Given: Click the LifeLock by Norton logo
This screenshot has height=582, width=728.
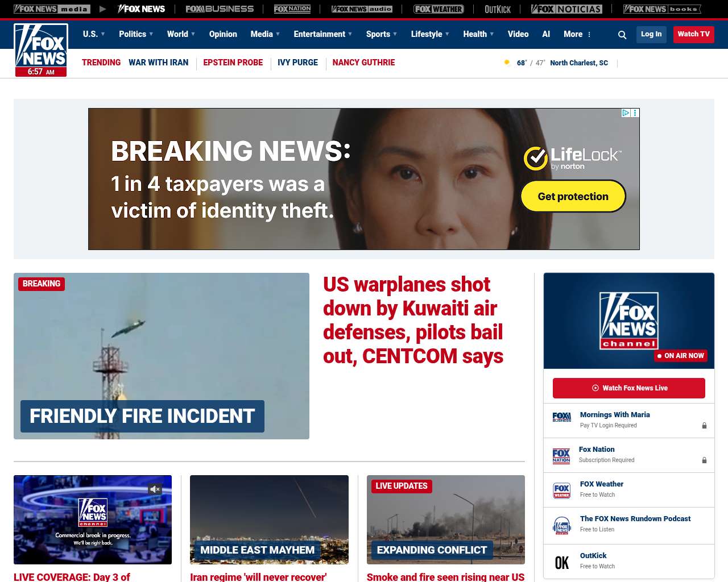Looking at the screenshot, I should tap(573, 158).
